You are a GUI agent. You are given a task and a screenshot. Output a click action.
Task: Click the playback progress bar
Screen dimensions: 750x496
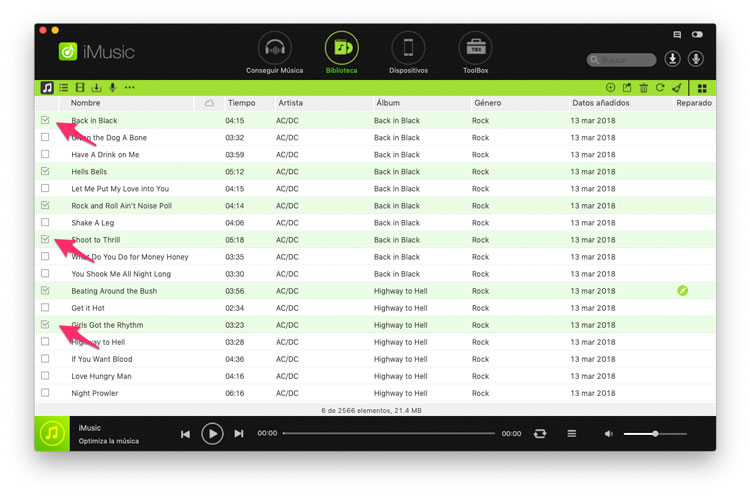(389, 433)
